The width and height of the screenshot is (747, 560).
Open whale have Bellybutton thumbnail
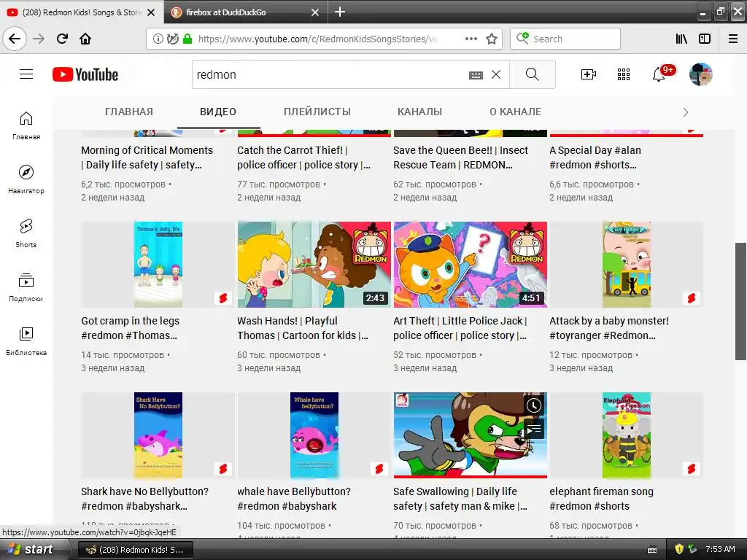(x=314, y=435)
